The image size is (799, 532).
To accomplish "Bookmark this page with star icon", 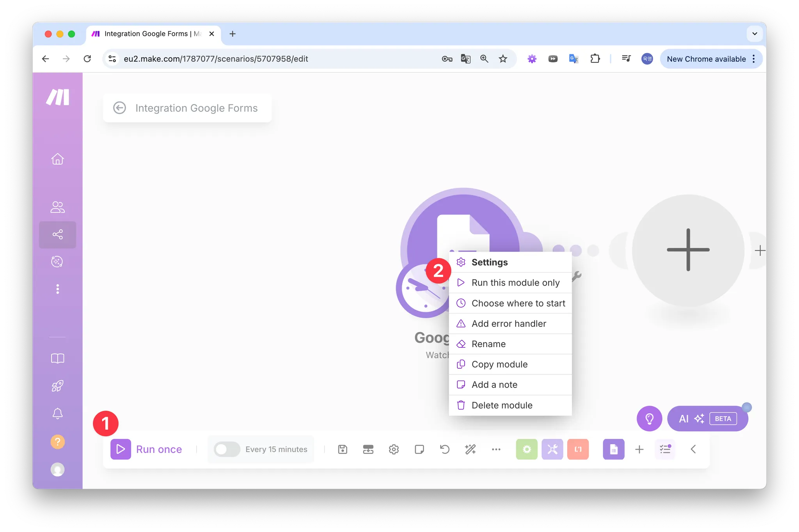I will (x=503, y=59).
